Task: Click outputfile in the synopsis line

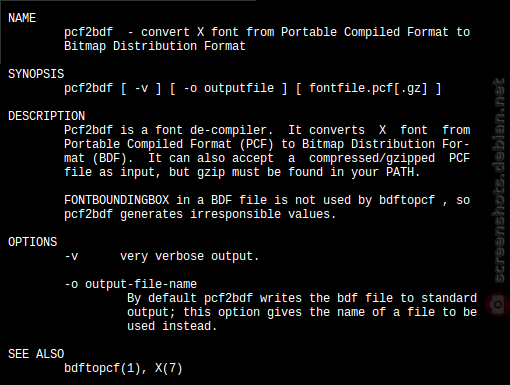Action: [239, 88]
